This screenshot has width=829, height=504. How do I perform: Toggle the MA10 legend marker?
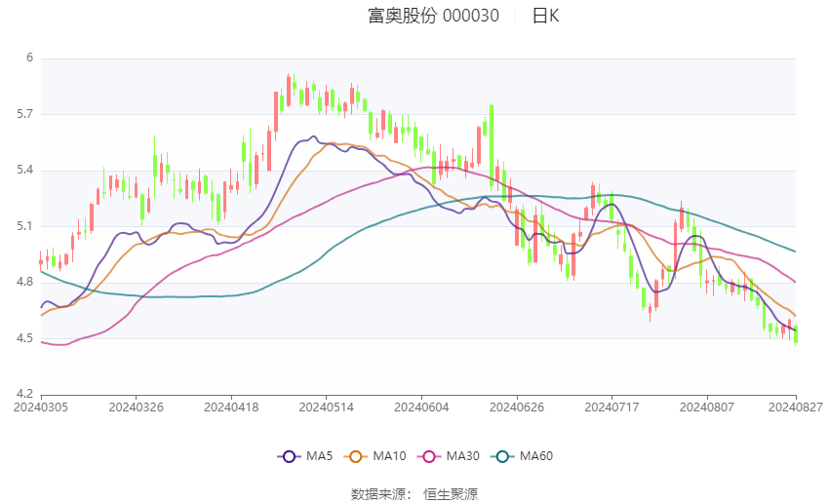(x=356, y=456)
